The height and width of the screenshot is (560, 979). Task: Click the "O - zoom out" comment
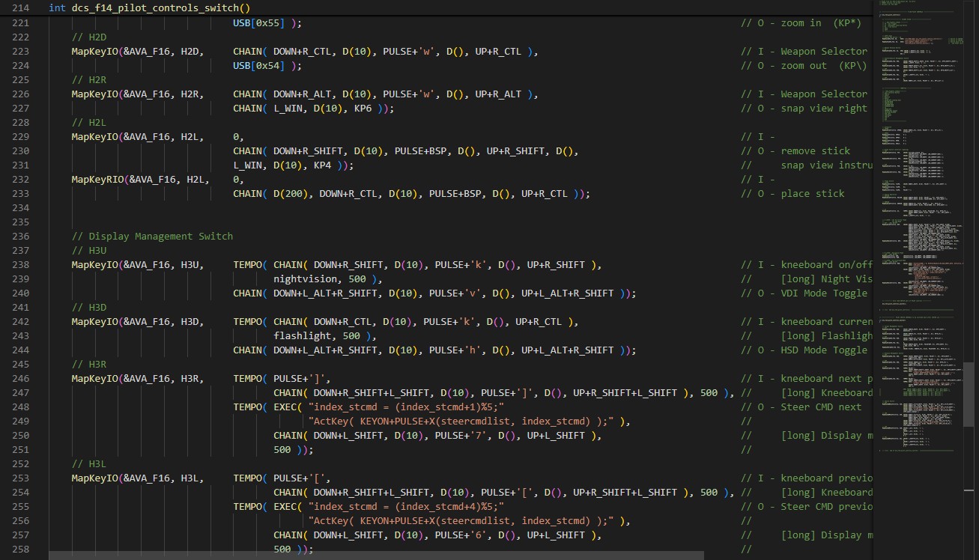(803, 66)
